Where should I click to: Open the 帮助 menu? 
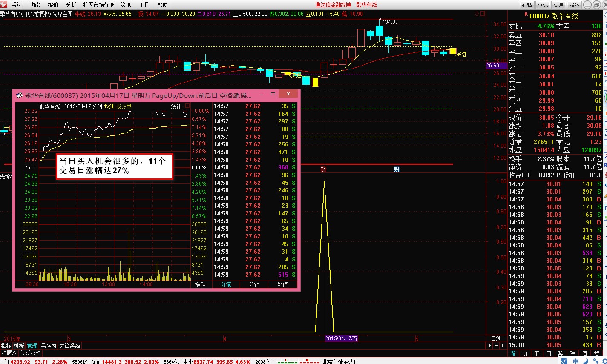163,5
